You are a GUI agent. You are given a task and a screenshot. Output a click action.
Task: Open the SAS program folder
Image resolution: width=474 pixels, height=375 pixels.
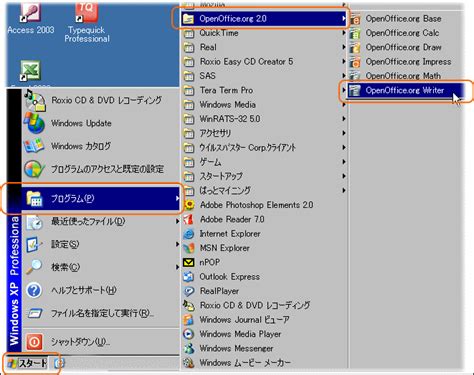click(264, 76)
